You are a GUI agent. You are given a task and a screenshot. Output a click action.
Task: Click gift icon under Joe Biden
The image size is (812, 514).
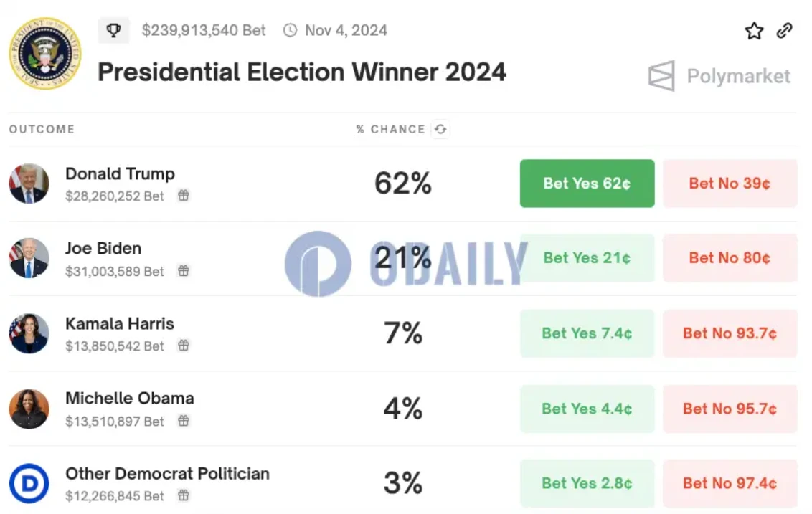tap(184, 271)
